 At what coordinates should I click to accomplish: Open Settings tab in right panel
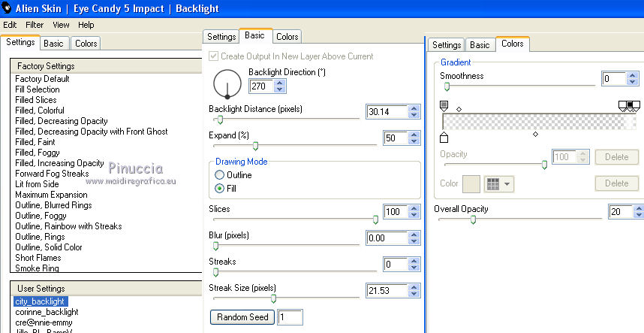click(447, 44)
